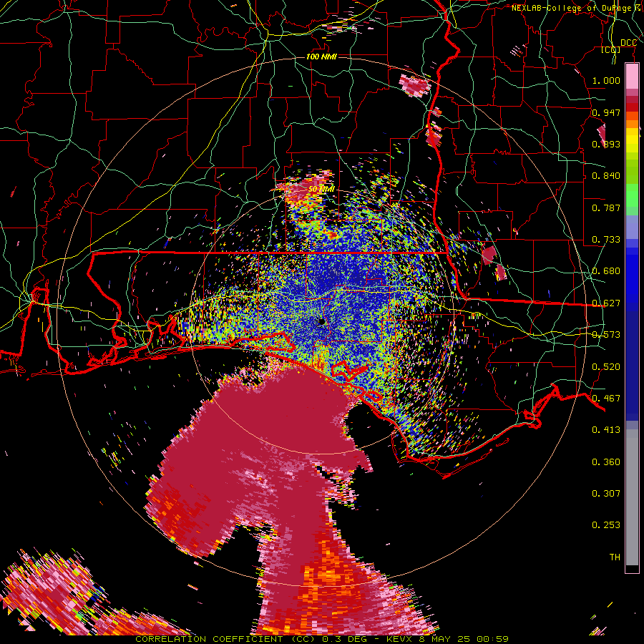Click the 0.627 legend value
The image size is (644, 644).
pos(606,303)
